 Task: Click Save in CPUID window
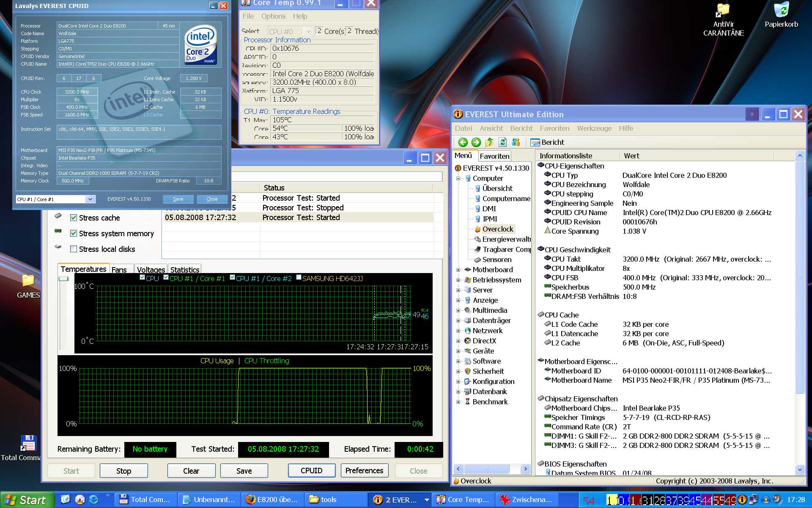pyautogui.click(x=178, y=199)
